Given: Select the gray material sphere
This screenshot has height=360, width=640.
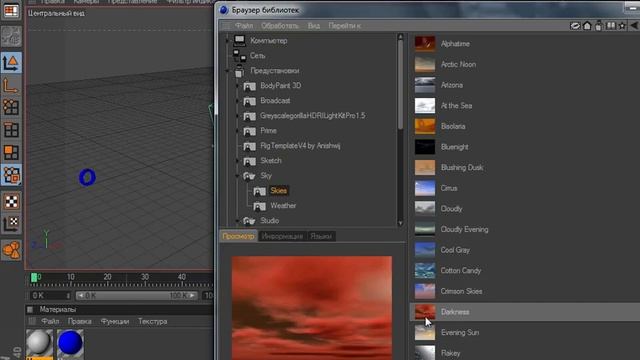Looking at the screenshot, I should [40, 342].
